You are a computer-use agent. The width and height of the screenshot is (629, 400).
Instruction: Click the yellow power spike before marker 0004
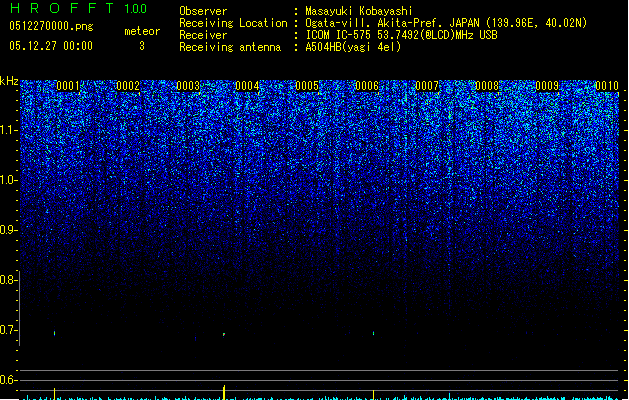(224, 392)
